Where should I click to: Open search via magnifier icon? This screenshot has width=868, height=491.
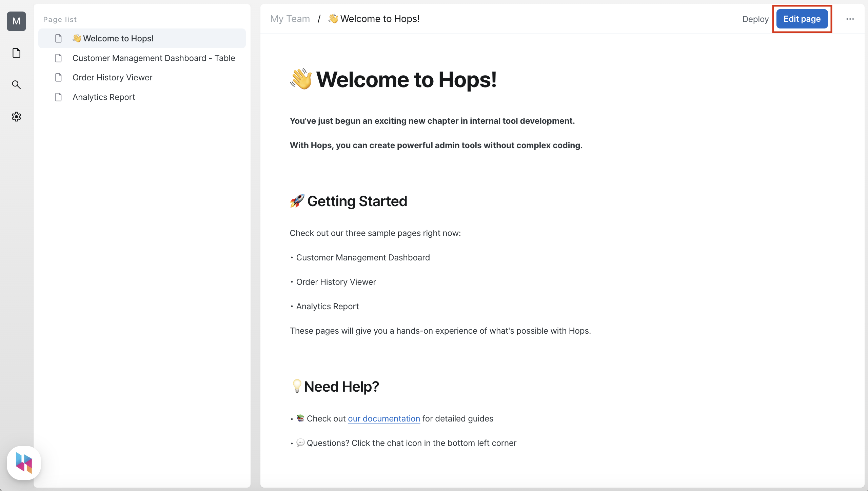point(16,85)
